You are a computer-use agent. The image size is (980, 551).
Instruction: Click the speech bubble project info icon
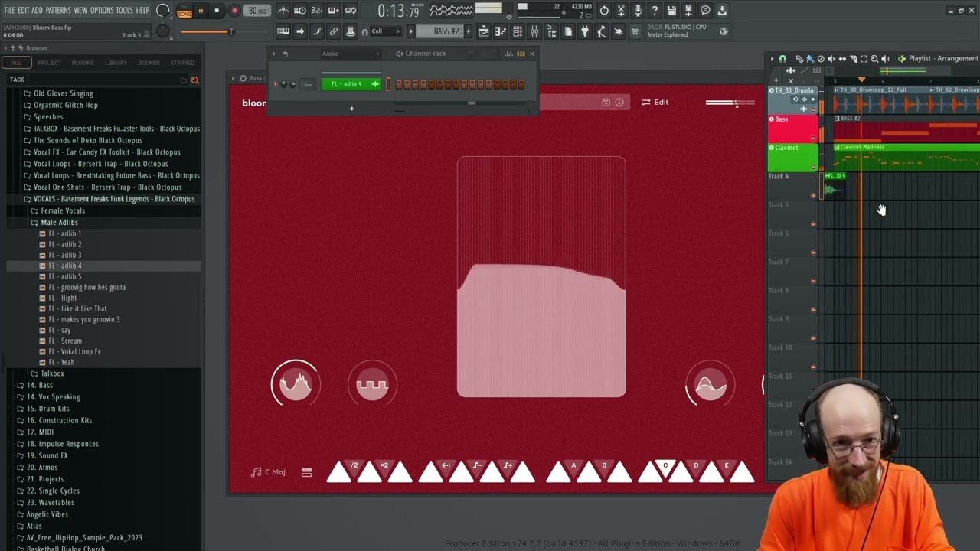(705, 11)
